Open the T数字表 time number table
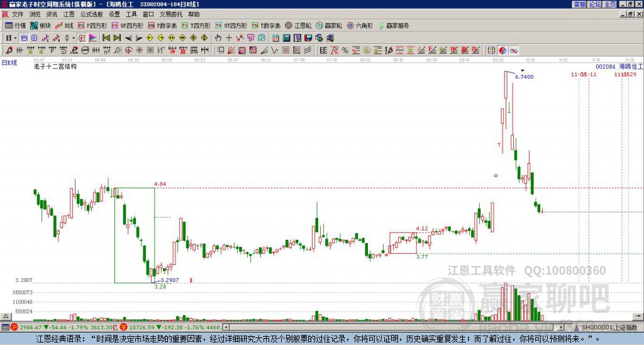 click(x=266, y=25)
